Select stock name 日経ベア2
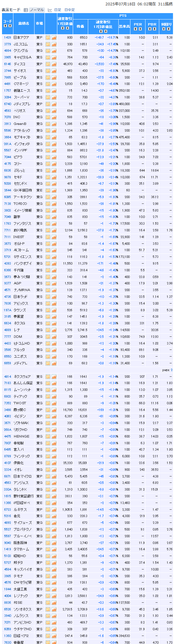This screenshot has height=644, width=174. coord(21,636)
